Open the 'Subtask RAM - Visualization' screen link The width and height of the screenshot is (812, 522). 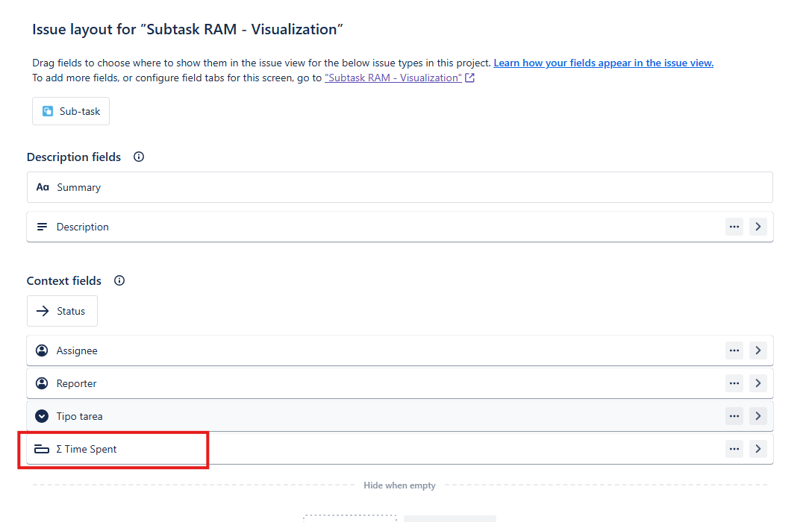393,78
